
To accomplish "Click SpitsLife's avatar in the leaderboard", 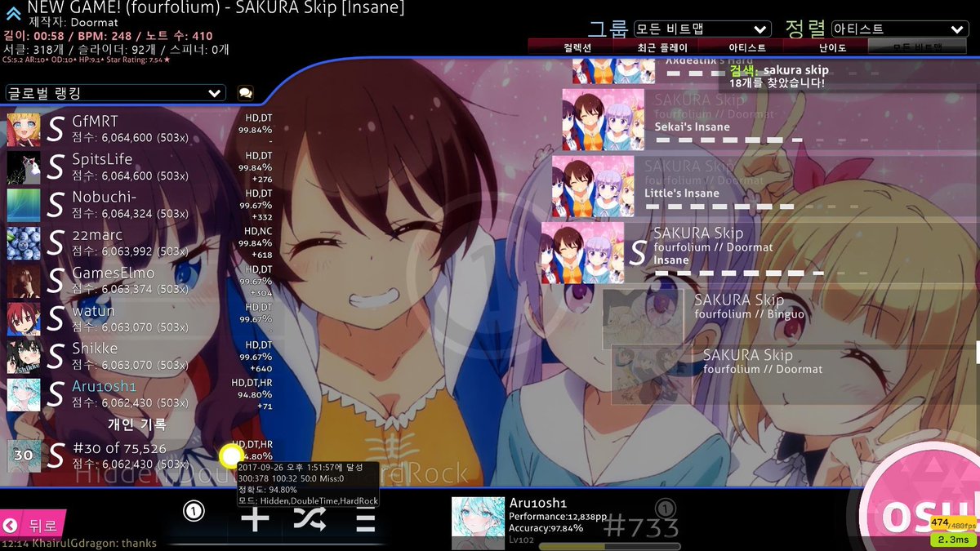I will pyautogui.click(x=24, y=167).
